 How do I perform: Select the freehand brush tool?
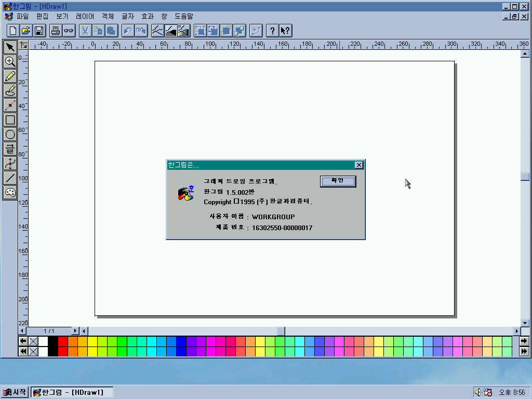point(10,91)
